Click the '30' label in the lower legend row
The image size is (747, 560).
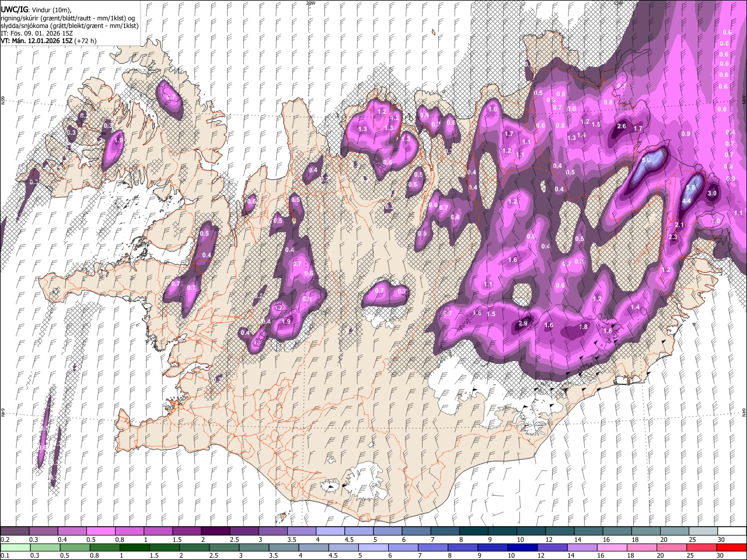[721, 556]
